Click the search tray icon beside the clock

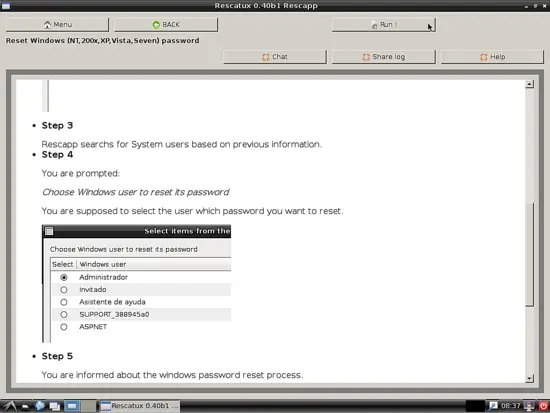coord(493,406)
